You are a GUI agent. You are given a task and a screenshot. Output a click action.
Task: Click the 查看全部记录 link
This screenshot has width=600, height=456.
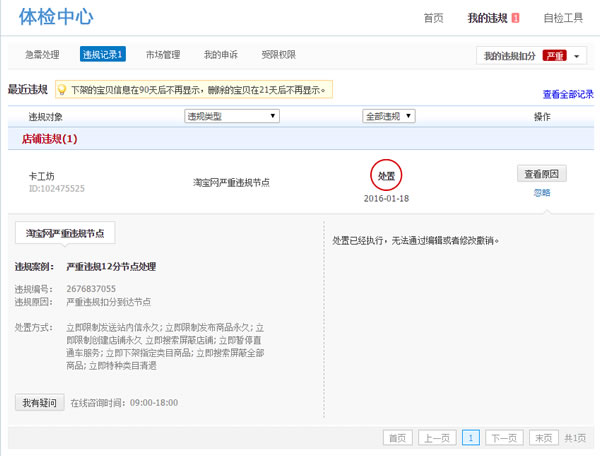coord(568,94)
